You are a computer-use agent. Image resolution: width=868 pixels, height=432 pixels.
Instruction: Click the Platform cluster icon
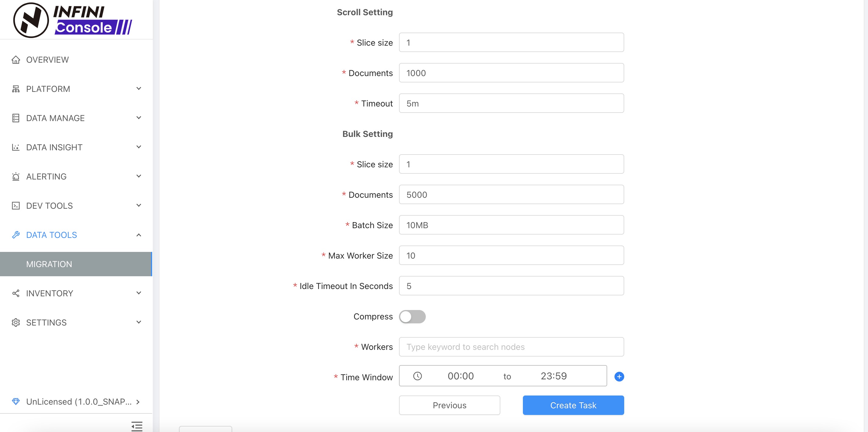point(16,89)
